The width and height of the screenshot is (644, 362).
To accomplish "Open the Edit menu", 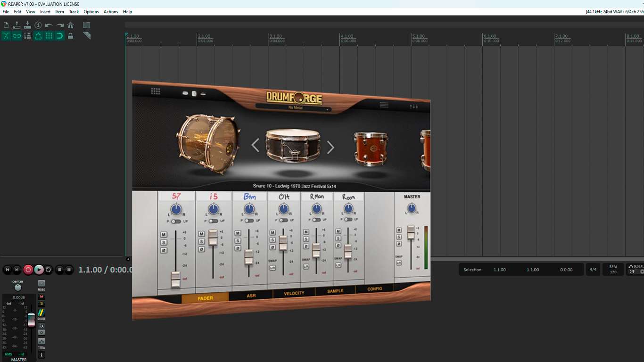I will coord(17,12).
